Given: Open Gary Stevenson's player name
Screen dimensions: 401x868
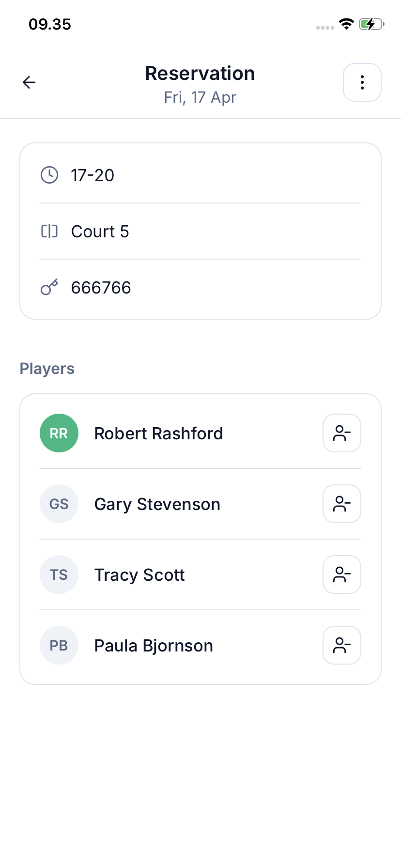Looking at the screenshot, I should [x=157, y=504].
